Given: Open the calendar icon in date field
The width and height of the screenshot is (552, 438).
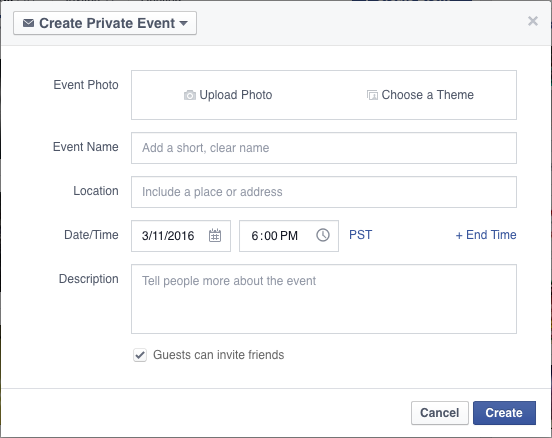Looking at the screenshot, I should pos(215,236).
